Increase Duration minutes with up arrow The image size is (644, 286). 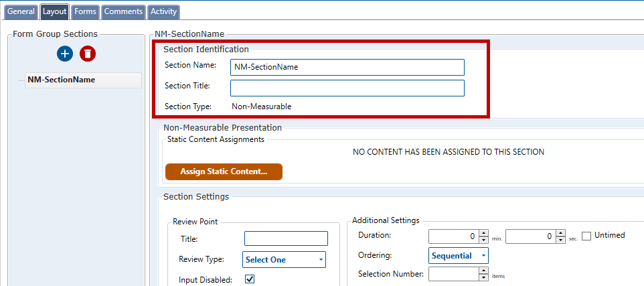[485, 233]
